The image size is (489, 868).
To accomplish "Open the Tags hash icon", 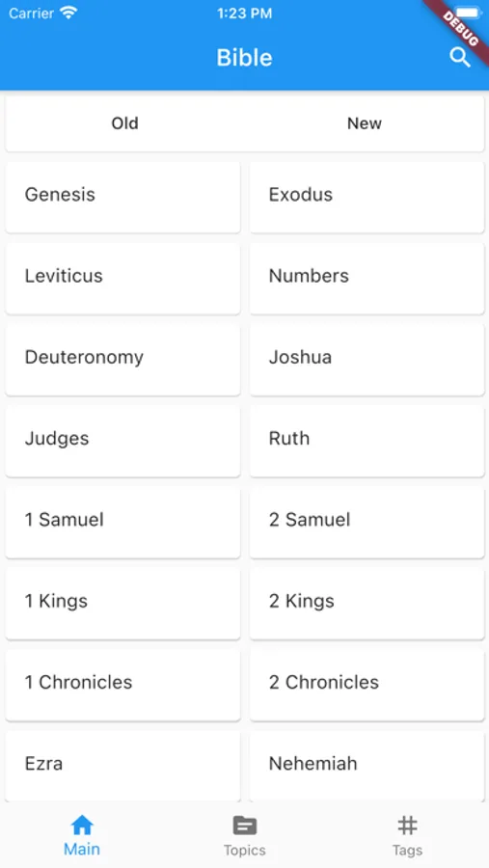I will 407,826.
